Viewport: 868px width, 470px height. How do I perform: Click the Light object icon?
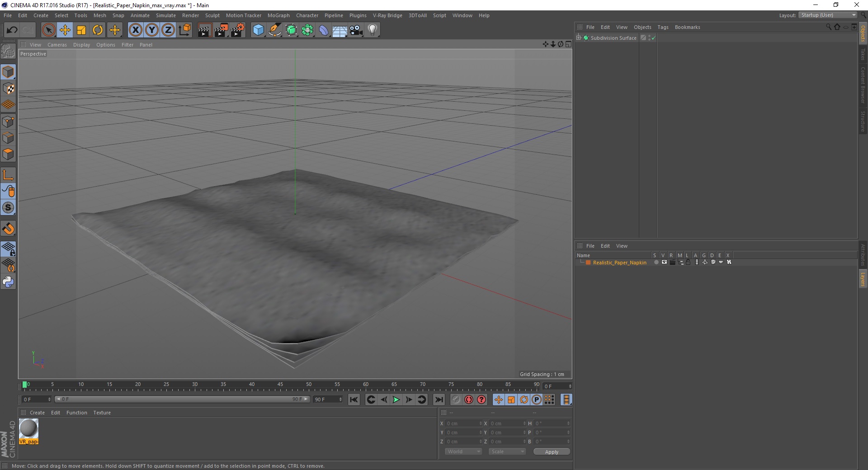(x=372, y=30)
